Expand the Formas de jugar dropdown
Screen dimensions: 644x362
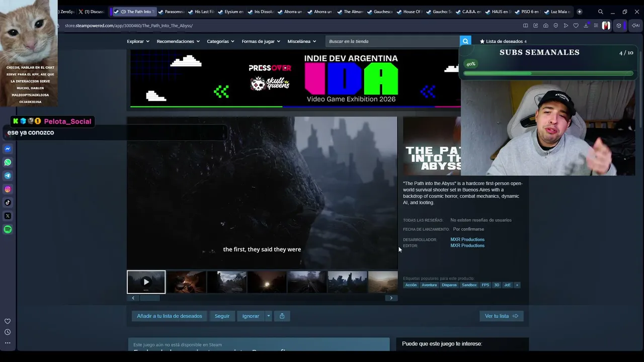click(x=261, y=41)
